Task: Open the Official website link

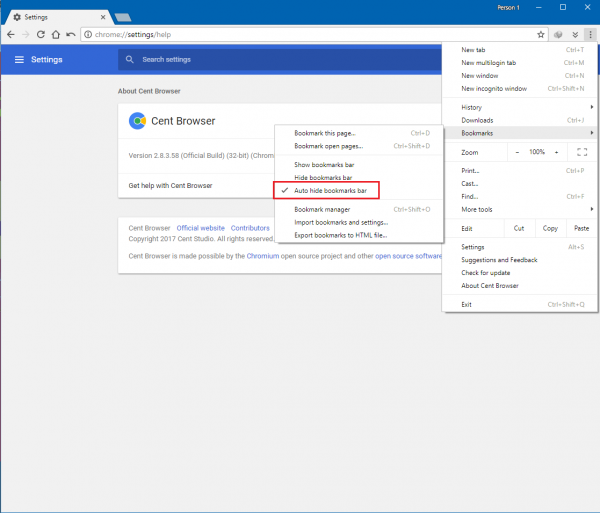Action: point(201,228)
